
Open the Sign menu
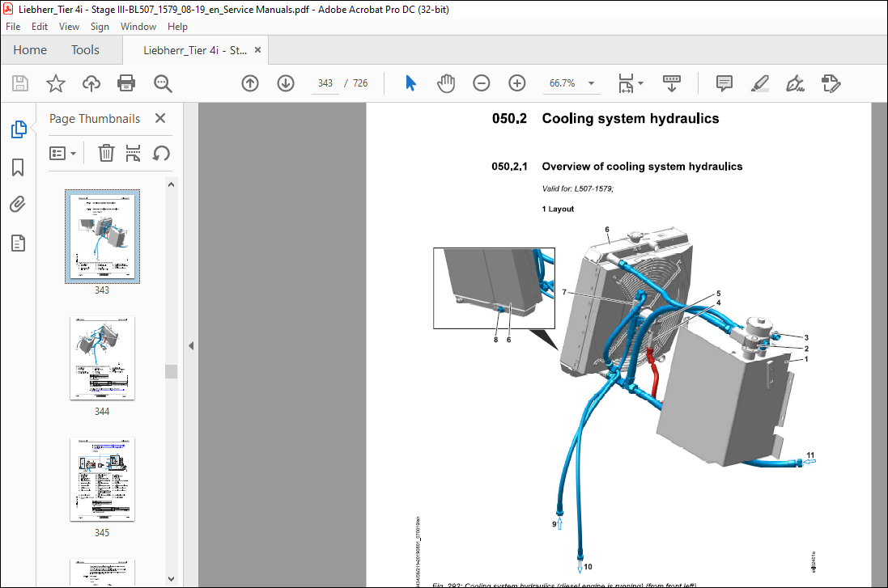pos(100,27)
